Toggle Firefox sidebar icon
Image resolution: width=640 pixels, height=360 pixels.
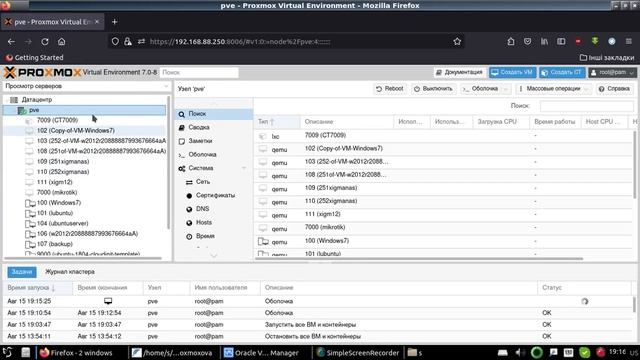click(561, 42)
